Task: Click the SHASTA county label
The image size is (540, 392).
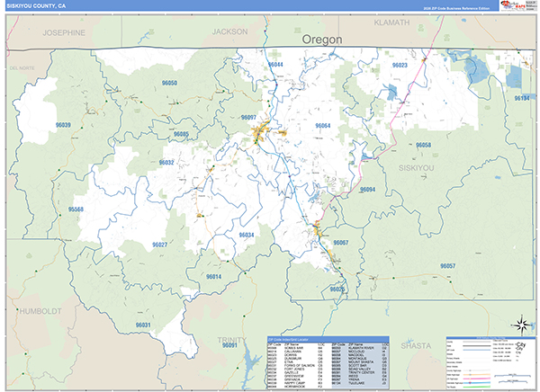Action: 416,345
